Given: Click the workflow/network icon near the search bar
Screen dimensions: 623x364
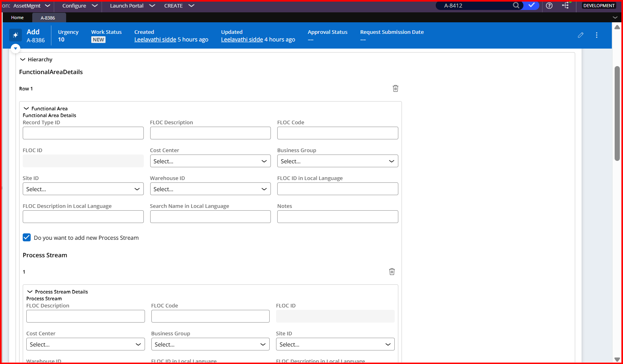Looking at the screenshot, I should 566,6.
